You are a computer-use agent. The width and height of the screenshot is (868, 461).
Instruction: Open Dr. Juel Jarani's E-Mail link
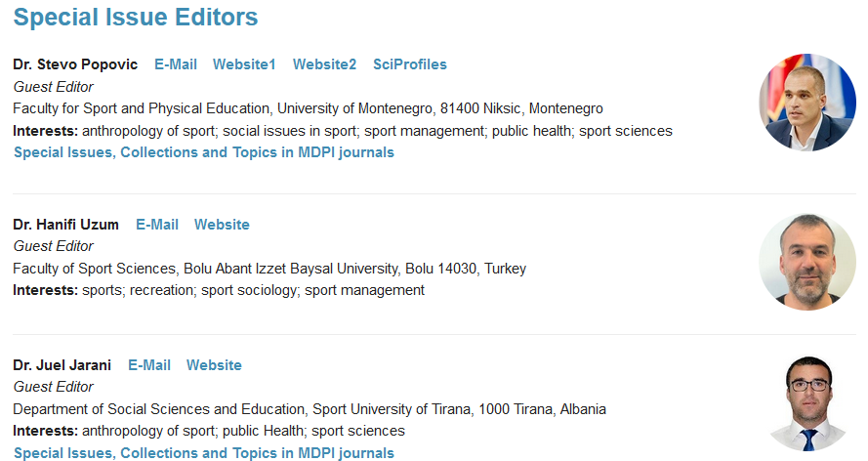point(149,364)
